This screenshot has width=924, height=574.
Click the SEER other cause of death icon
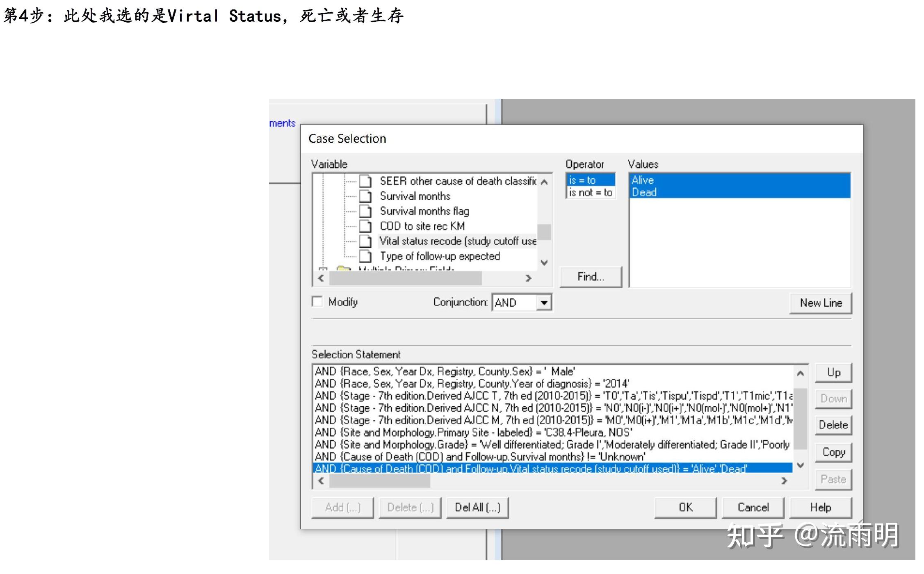pos(365,181)
